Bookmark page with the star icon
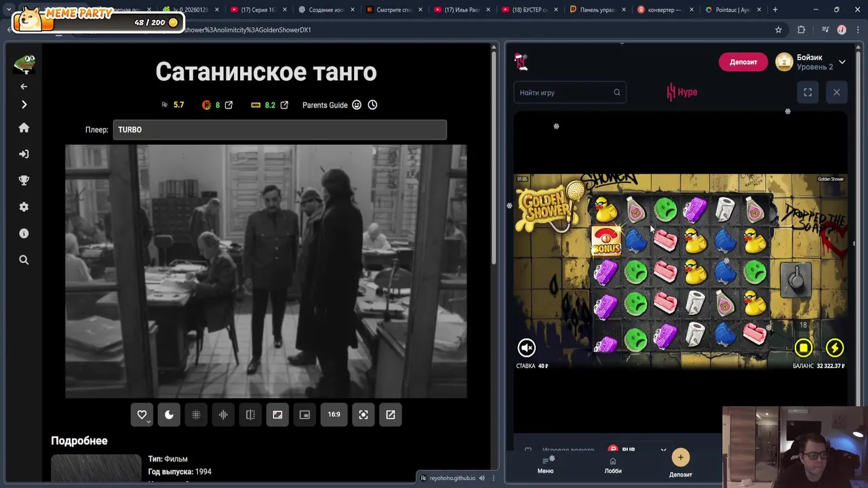This screenshot has width=868, height=488. click(778, 30)
